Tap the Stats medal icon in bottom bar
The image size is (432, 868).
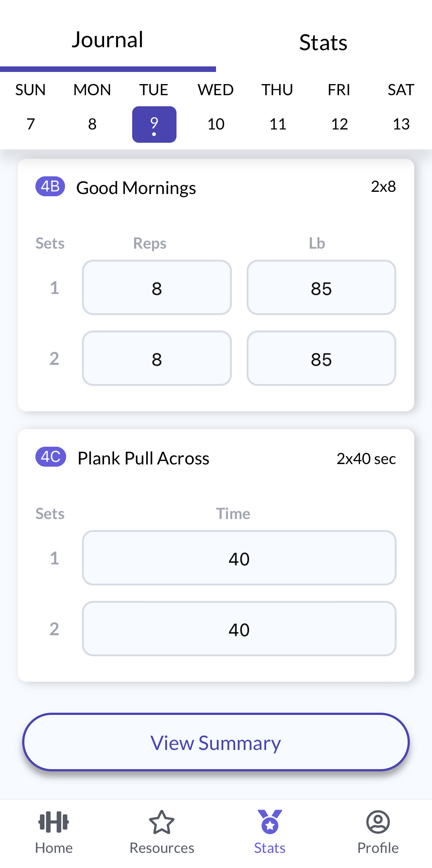(270, 822)
